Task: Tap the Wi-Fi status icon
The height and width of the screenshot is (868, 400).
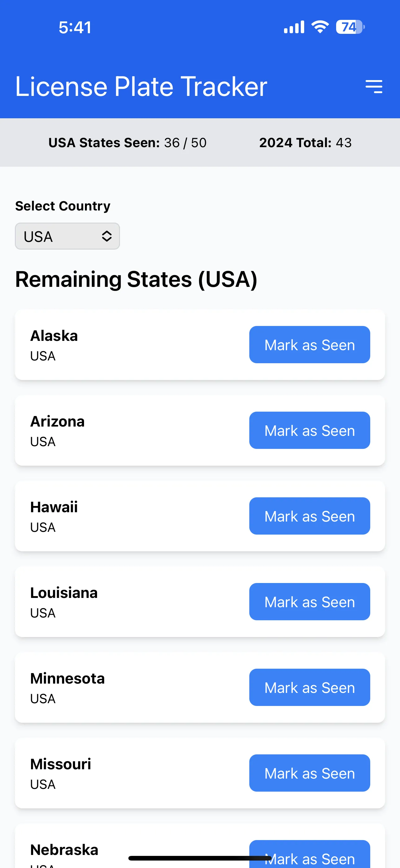Action: coord(320,27)
